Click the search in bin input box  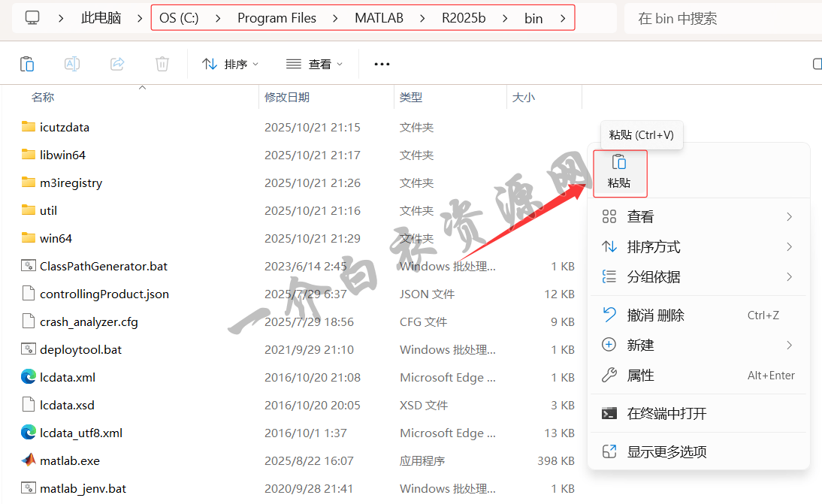718,18
